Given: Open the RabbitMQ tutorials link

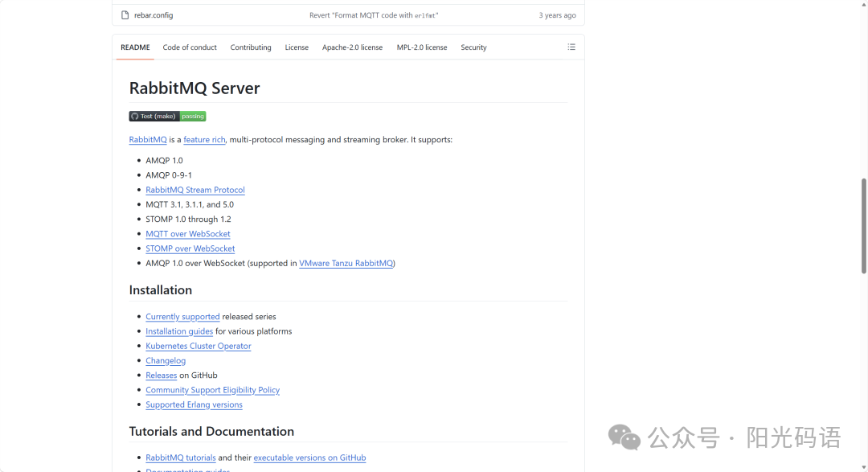Looking at the screenshot, I should point(181,458).
